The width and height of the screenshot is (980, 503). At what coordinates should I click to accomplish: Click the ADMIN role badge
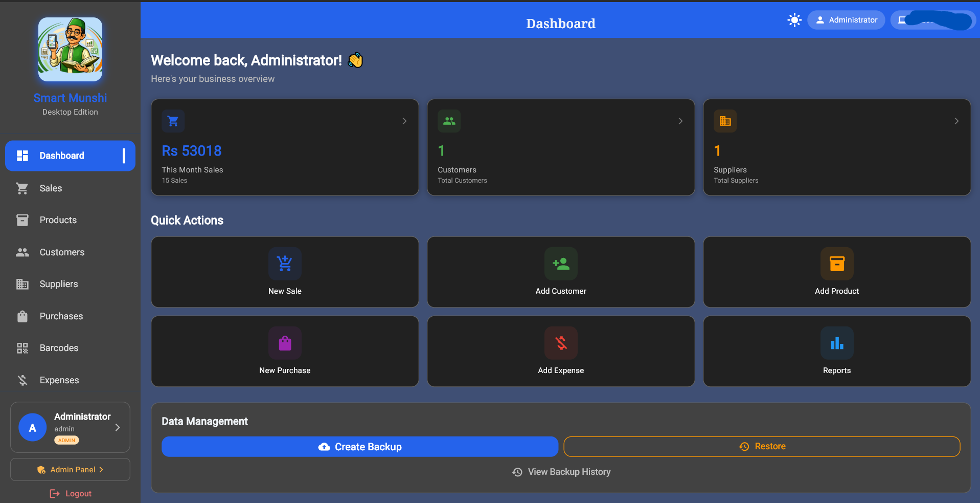point(66,440)
